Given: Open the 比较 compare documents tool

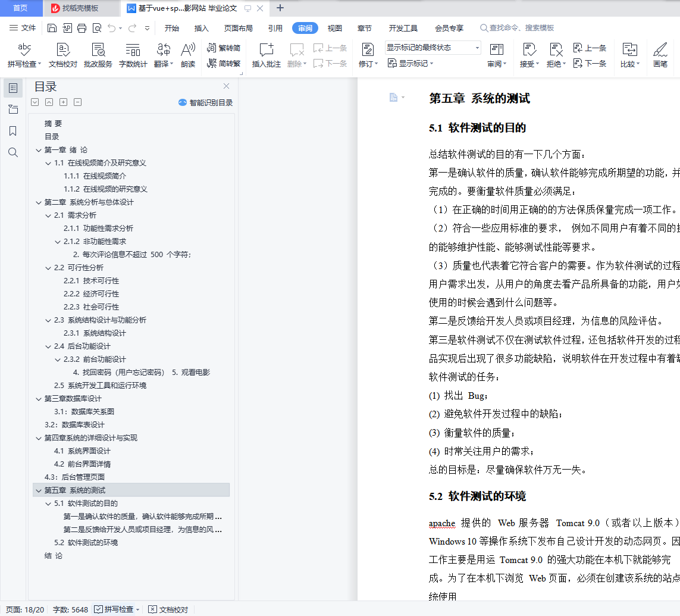Looking at the screenshot, I should (629, 55).
